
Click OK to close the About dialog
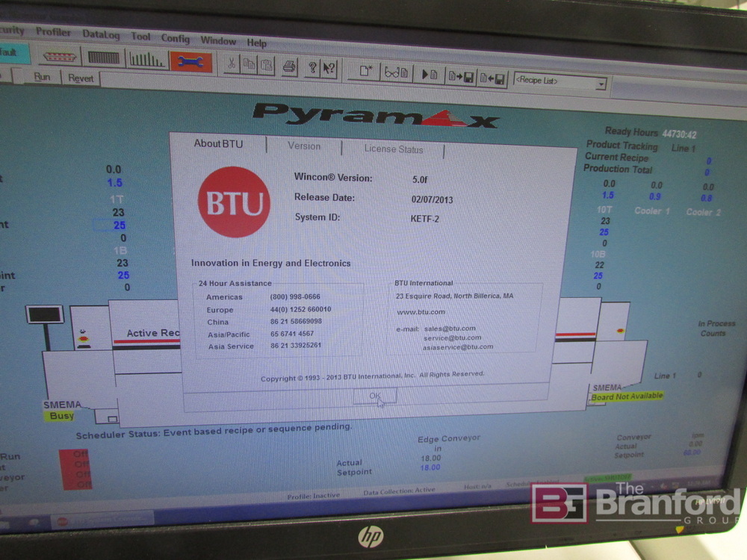375,396
